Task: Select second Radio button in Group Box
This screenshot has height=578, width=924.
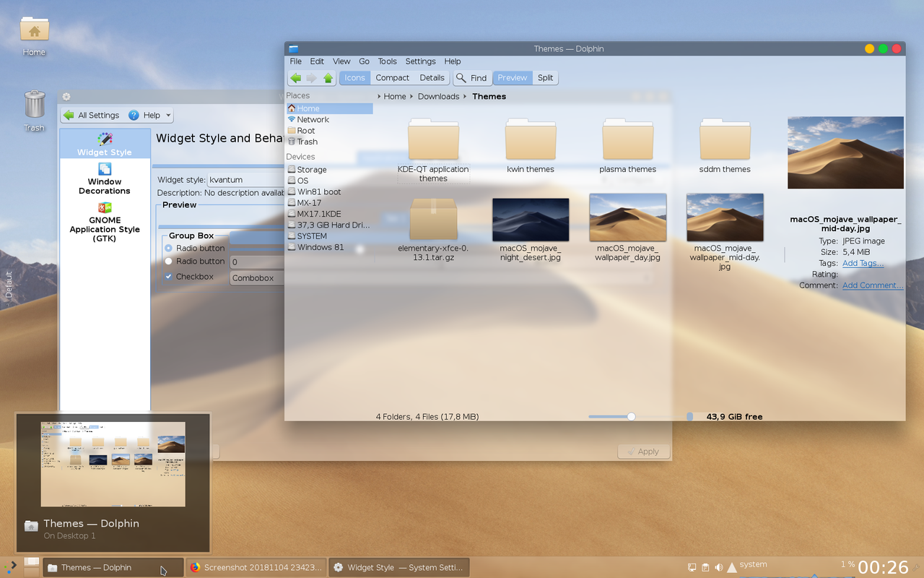Action: point(195,262)
